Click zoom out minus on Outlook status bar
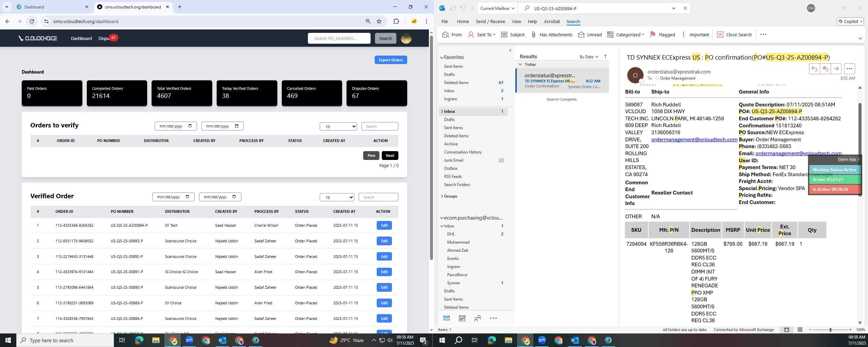868x347 pixels. tap(810, 330)
